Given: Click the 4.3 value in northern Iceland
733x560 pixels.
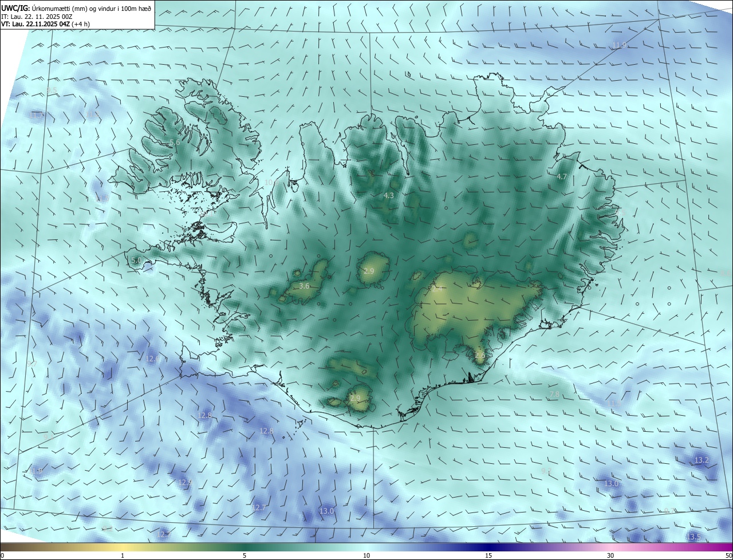Looking at the screenshot, I should click(x=388, y=195).
